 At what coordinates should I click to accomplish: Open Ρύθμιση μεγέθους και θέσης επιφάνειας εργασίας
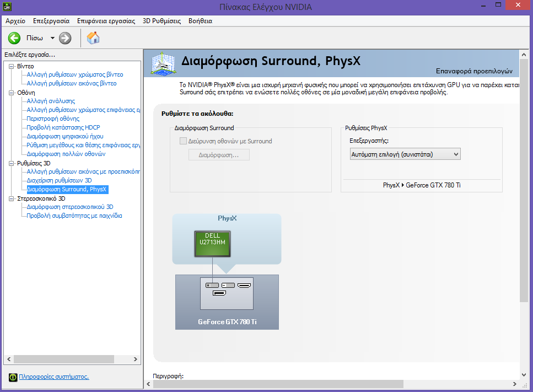[83, 145]
